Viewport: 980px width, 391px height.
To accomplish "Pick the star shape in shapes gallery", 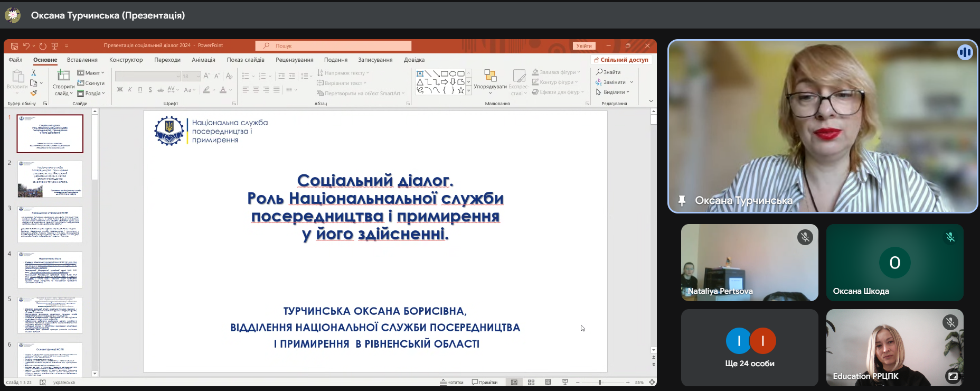I will tap(460, 90).
